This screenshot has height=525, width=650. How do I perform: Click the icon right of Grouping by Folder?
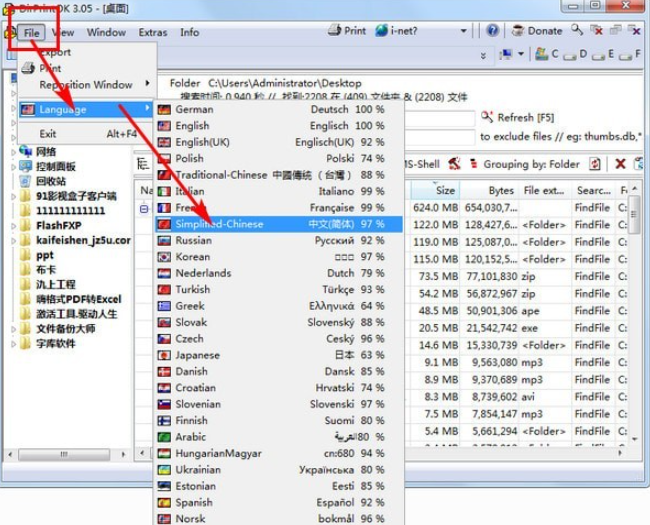pyautogui.click(x=594, y=164)
